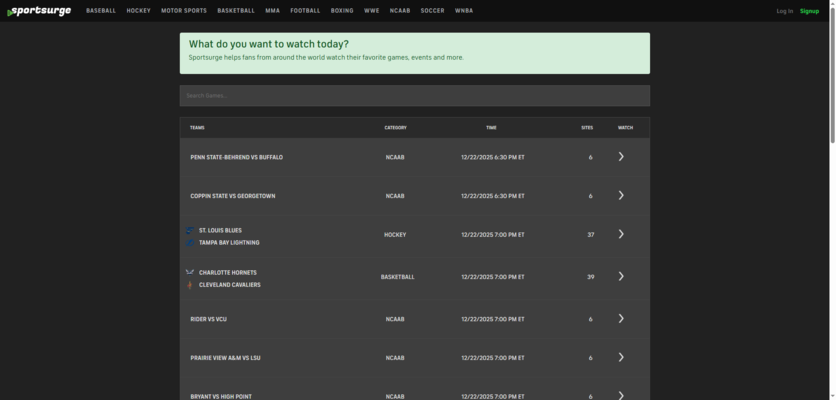Click the Cleveland Cavaliers team name
This screenshot has height=400, width=836.
coord(230,285)
